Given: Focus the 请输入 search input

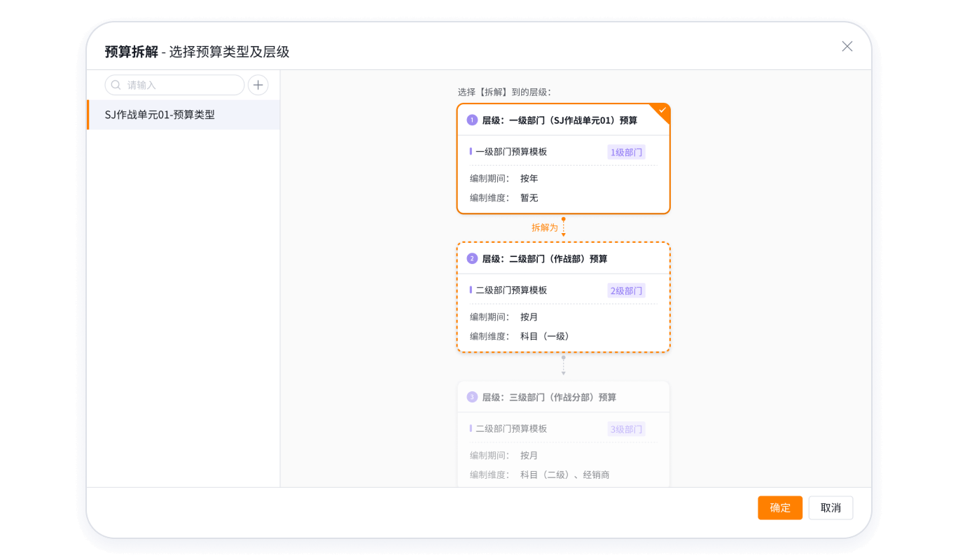Looking at the screenshot, I should [x=174, y=85].
